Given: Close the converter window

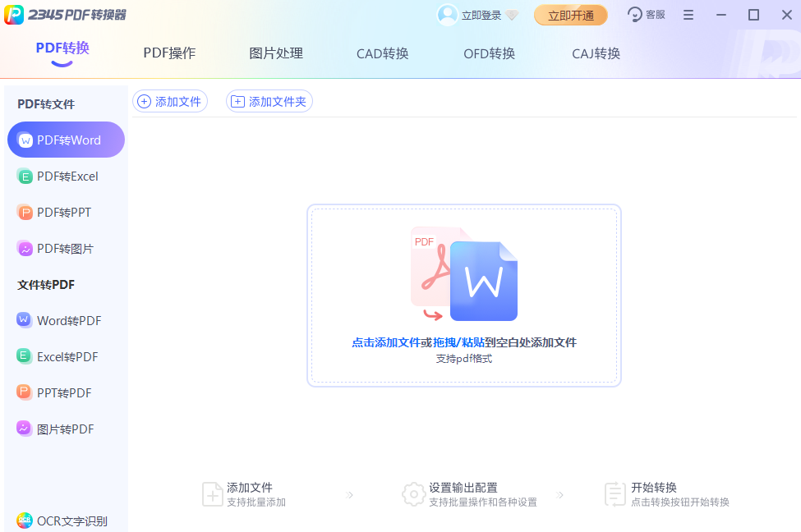Looking at the screenshot, I should (x=787, y=16).
